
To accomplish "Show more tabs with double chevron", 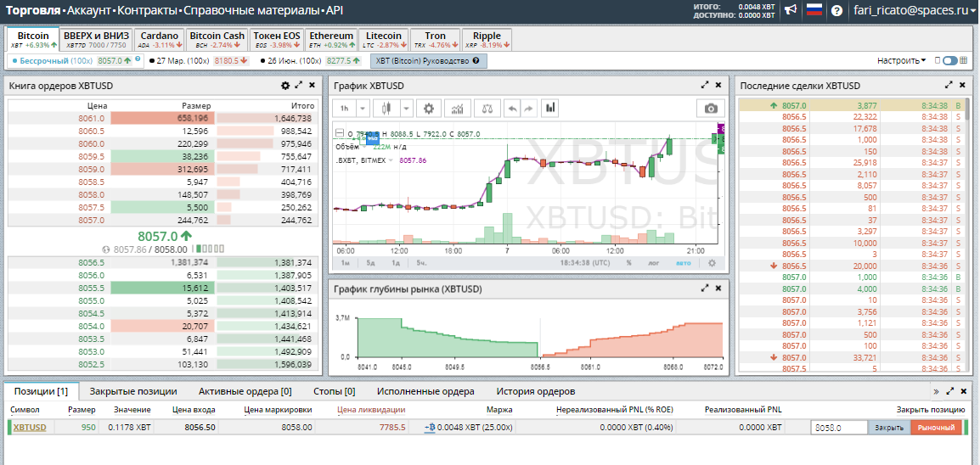I will click(x=936, y=391).
